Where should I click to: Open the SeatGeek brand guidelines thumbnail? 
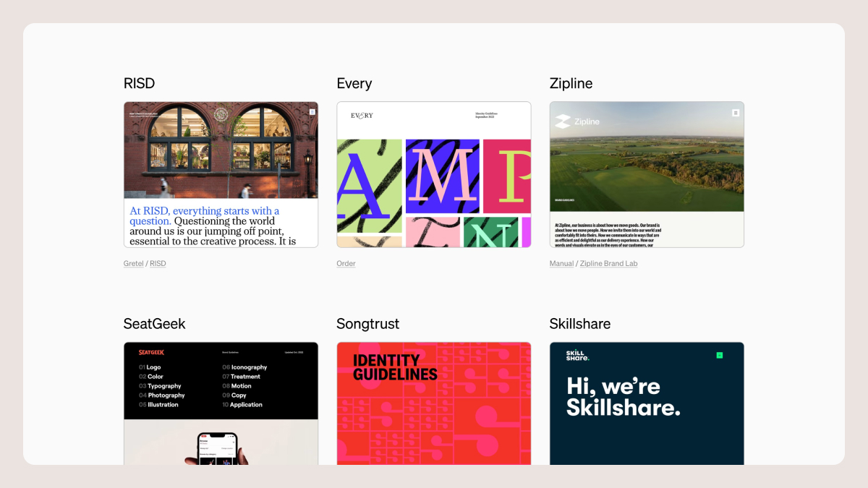click(221, 403)
